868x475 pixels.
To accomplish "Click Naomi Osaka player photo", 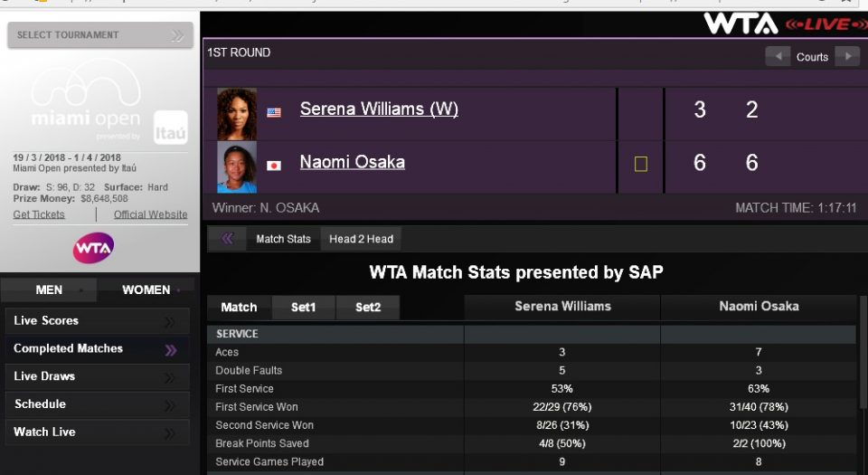I will click(x=237, y=166).
